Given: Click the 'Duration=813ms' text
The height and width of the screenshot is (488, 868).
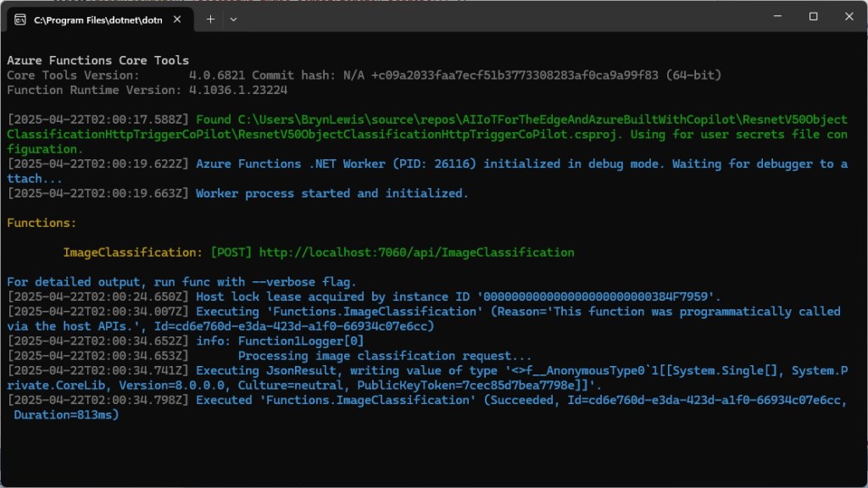Looking at the screenshot, I should click(66, 415).
